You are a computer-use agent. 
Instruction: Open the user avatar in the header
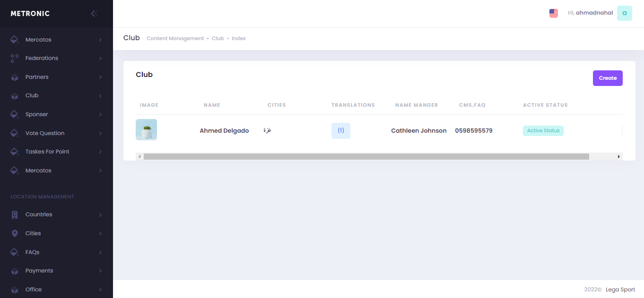(624, 13)
